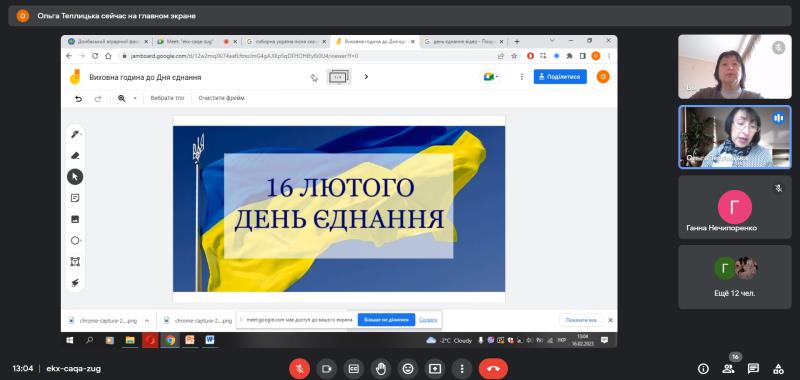
Task: Click the present now button in Meet
Action: tap(435, 368)
